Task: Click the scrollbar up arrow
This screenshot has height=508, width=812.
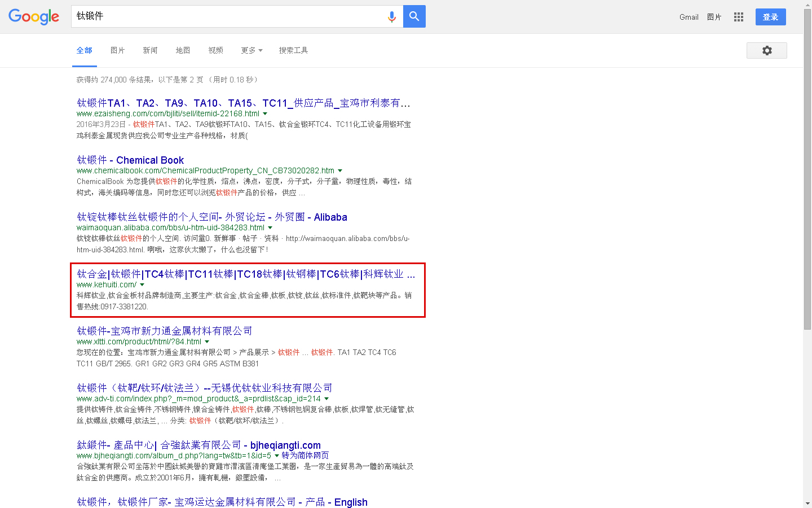Action: click(807, 4)
